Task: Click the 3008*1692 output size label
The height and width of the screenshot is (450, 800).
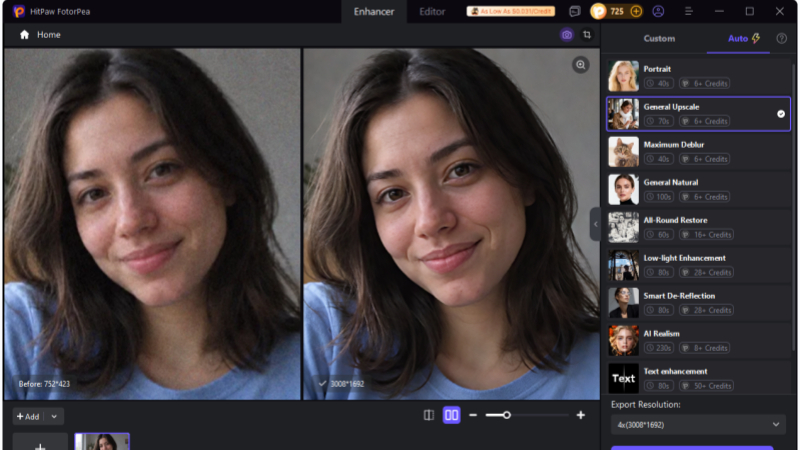Action: point(347,384)
